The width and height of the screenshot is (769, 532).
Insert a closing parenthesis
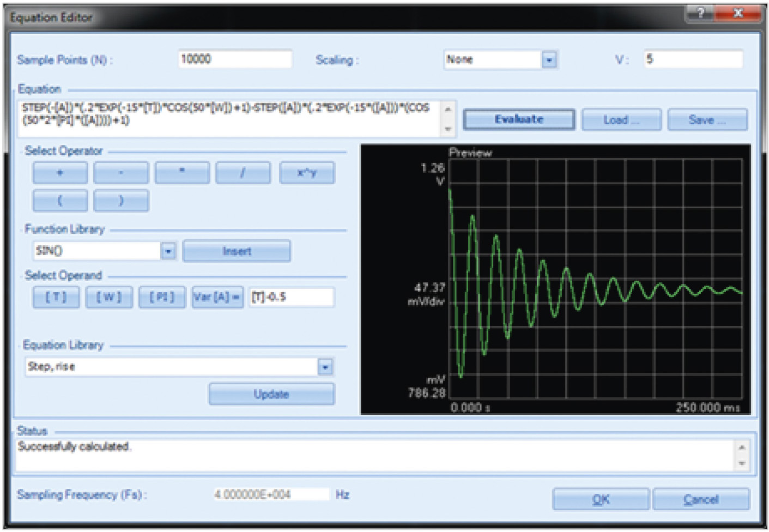click(120, 201)
